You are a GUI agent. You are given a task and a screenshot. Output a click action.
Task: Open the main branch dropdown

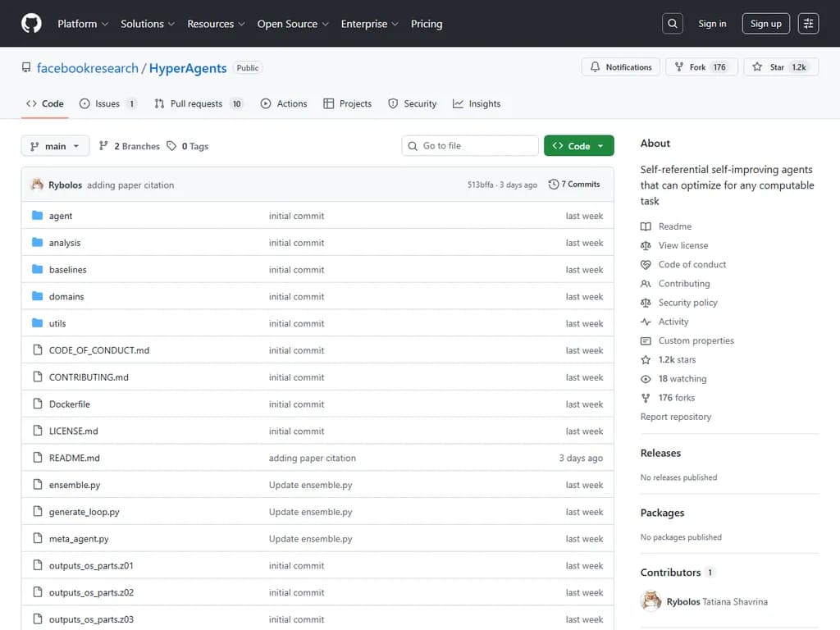(x=55, y=146)
